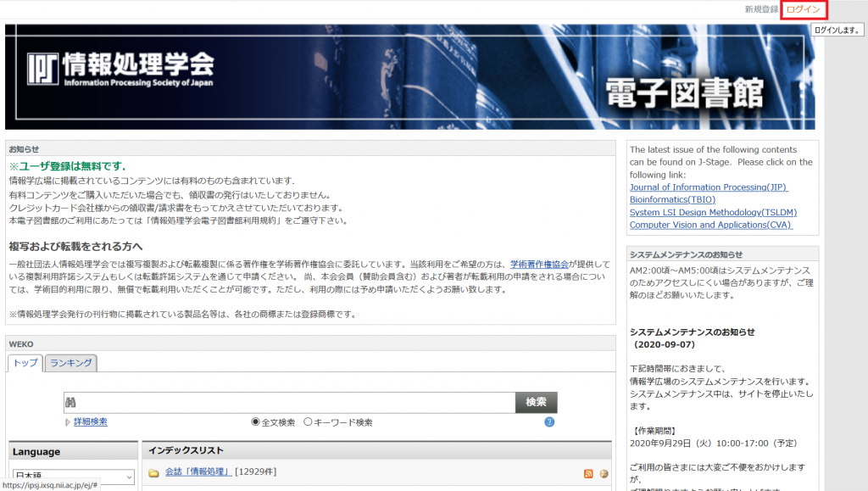Click the binoculars icon in search box
Image resolution: width=868 pixels, height=491 pixels.
tap(70, 402)
